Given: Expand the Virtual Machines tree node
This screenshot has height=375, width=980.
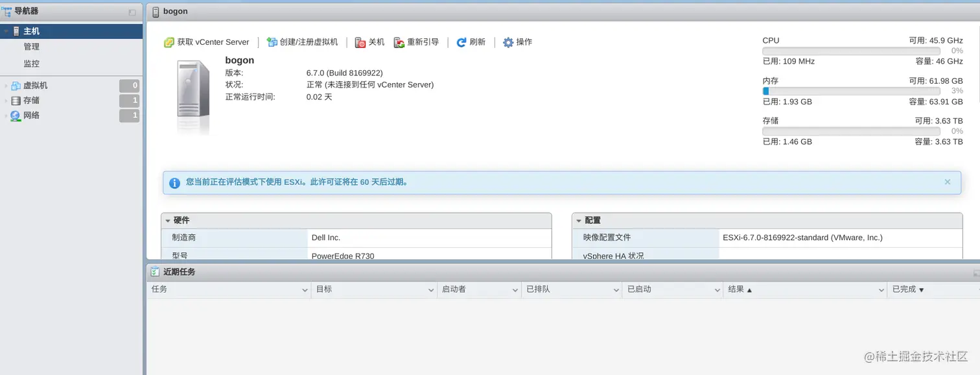Looking at the screenshot, I should (6, 86).
